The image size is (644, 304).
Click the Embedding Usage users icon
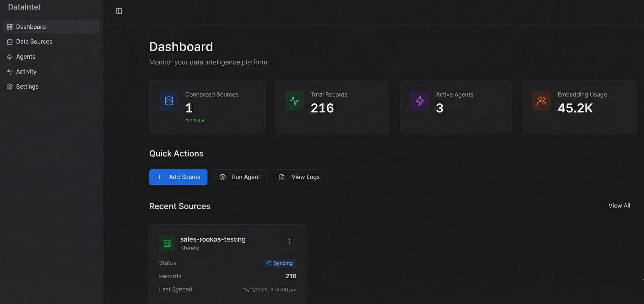pyautogui.click(x=541, y=101)
